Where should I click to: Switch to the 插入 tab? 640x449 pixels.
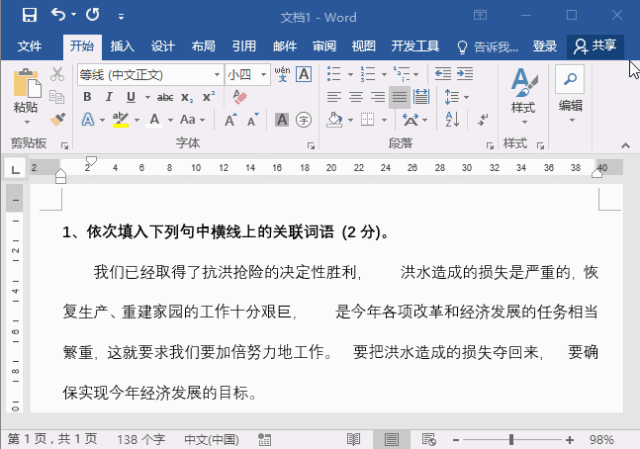(122, 46)
